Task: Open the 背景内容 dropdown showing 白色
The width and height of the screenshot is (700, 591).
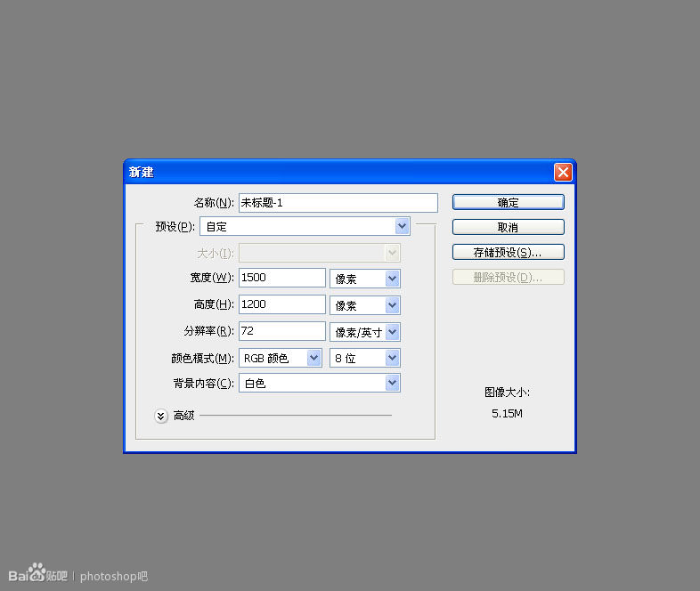Action: (x=320, y=383)
